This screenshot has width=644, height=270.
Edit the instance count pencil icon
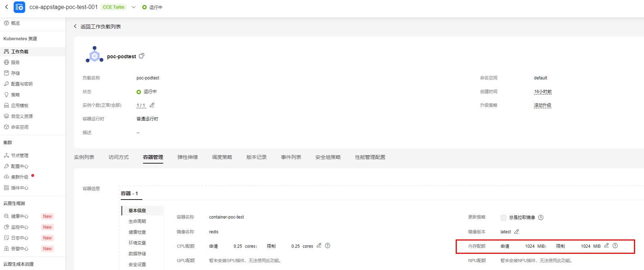point(152,105)
